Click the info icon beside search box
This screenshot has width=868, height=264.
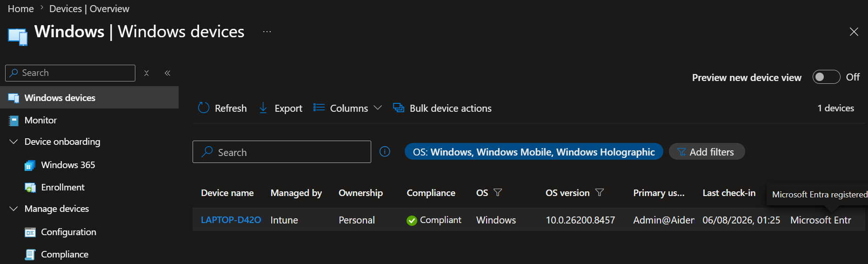(x=385, y=152)
